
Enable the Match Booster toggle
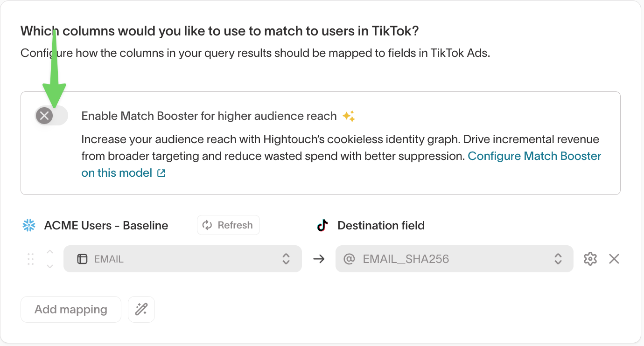coord(51,116)
